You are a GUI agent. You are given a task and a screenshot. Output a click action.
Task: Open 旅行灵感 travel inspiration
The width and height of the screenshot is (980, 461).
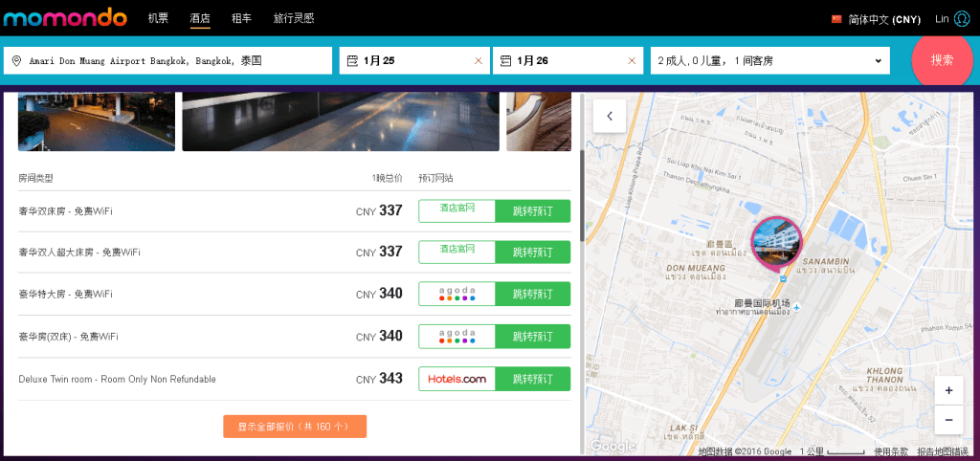pos(294,18)
